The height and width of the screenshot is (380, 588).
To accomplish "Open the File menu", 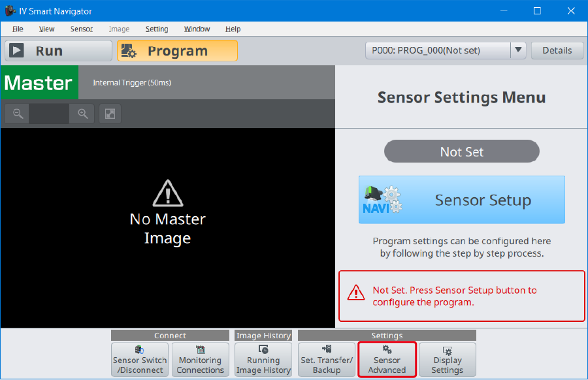I will click(18, 29).
